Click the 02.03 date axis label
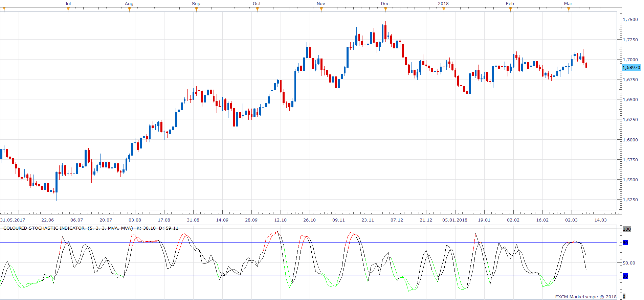The width and height of the screenshot is (644, 300). pyautogui.click(x=572, y=220)
